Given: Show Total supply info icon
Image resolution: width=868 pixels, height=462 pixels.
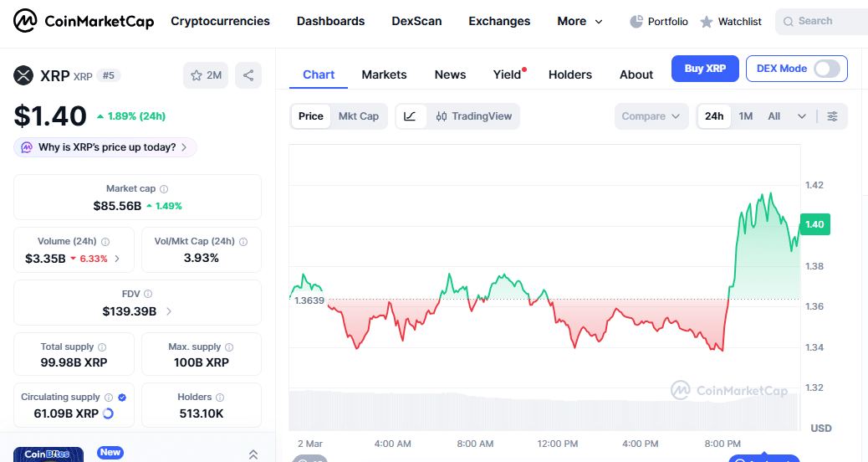Looking at the screenshot, I should 102,346.
